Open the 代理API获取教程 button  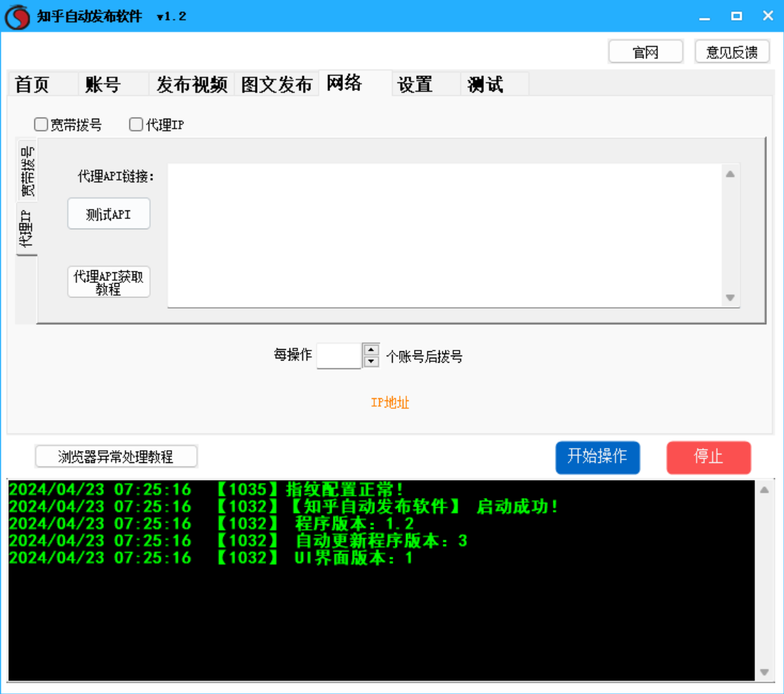(109, 282)
